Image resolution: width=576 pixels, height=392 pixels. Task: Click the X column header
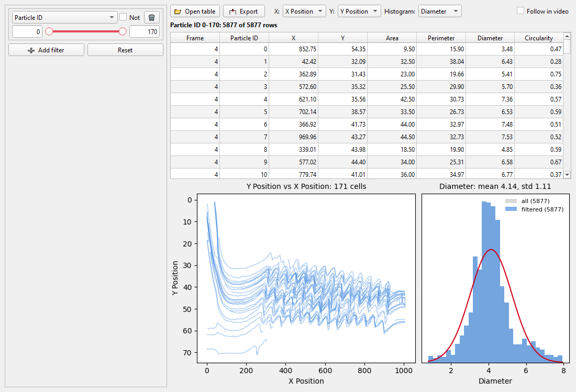(294, 38)
